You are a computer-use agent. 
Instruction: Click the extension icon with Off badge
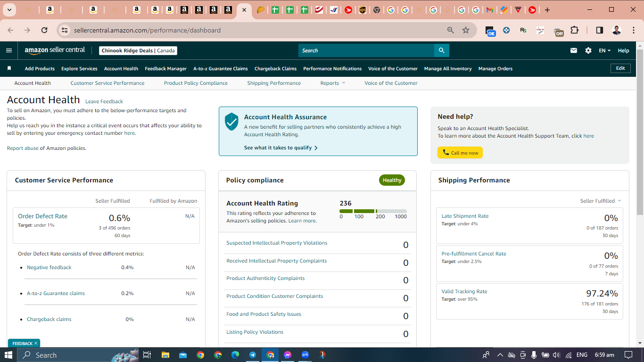pos(558,31)
